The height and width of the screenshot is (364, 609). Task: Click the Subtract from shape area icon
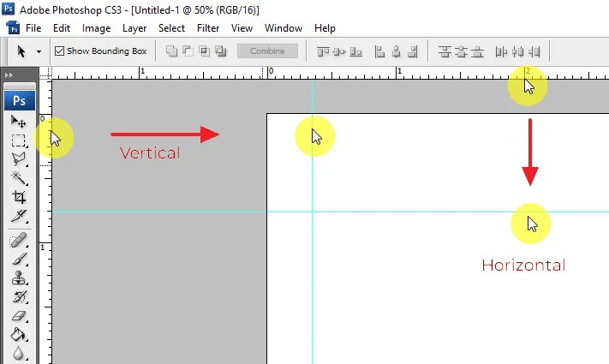pyautogui.click(x=188, y=51)
